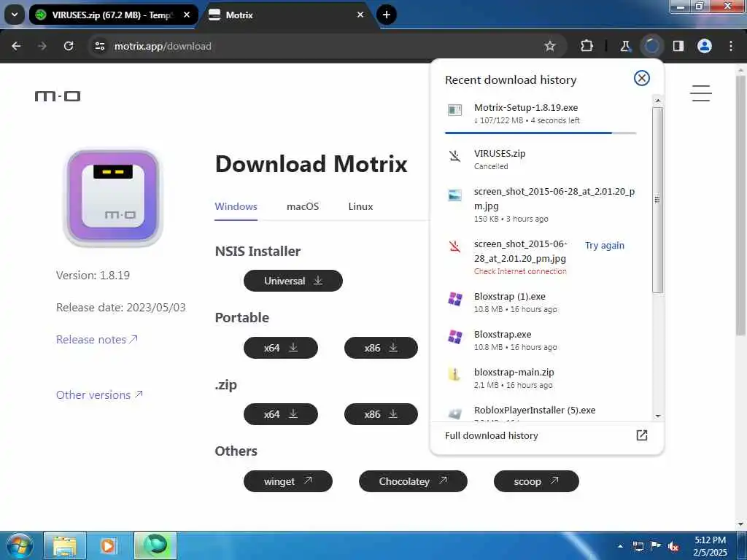Close the VIRUSES.zip tab

187,15
